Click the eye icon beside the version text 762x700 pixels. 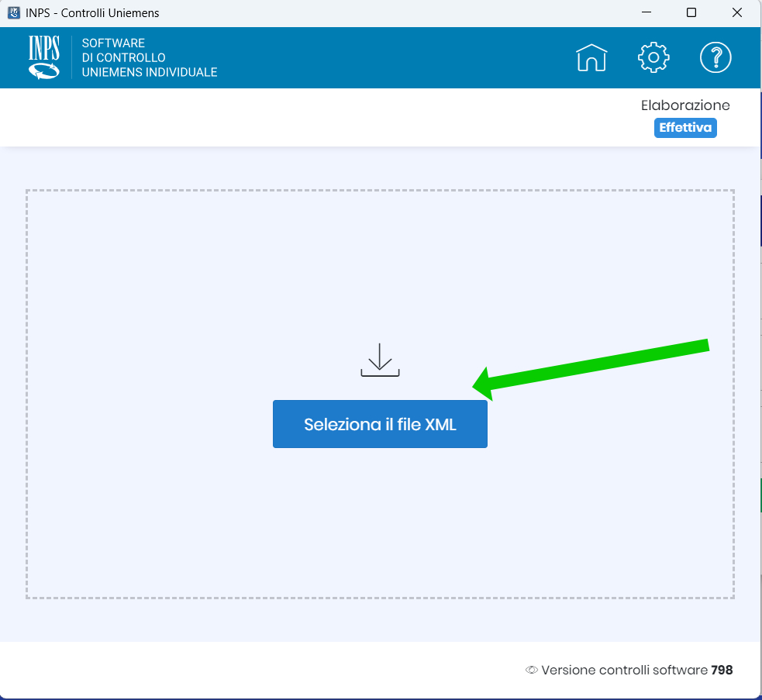(532, 670)
